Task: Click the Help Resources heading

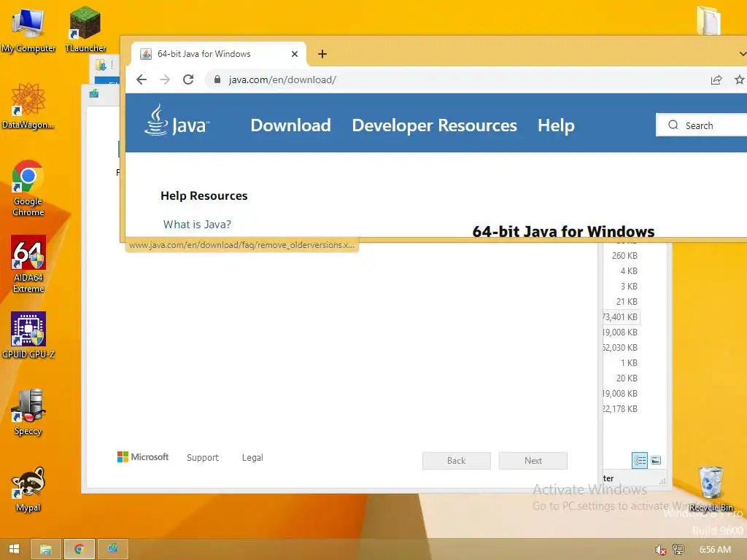Action: (204, 195)
